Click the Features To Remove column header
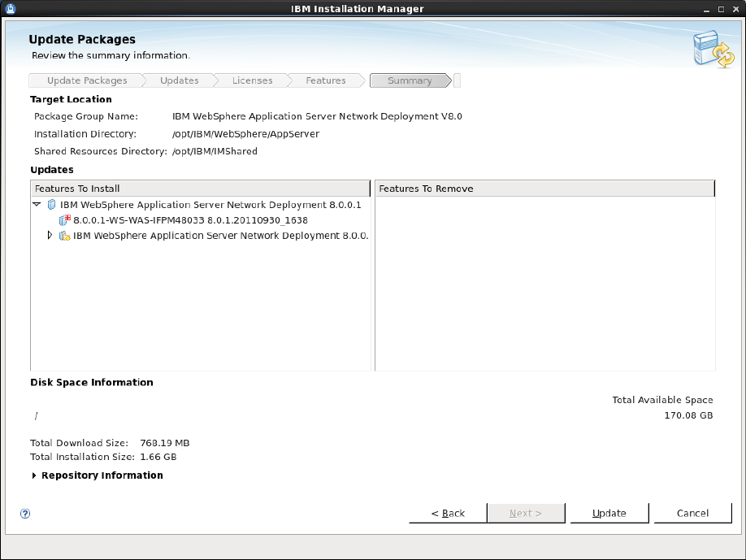 point(544,189)
